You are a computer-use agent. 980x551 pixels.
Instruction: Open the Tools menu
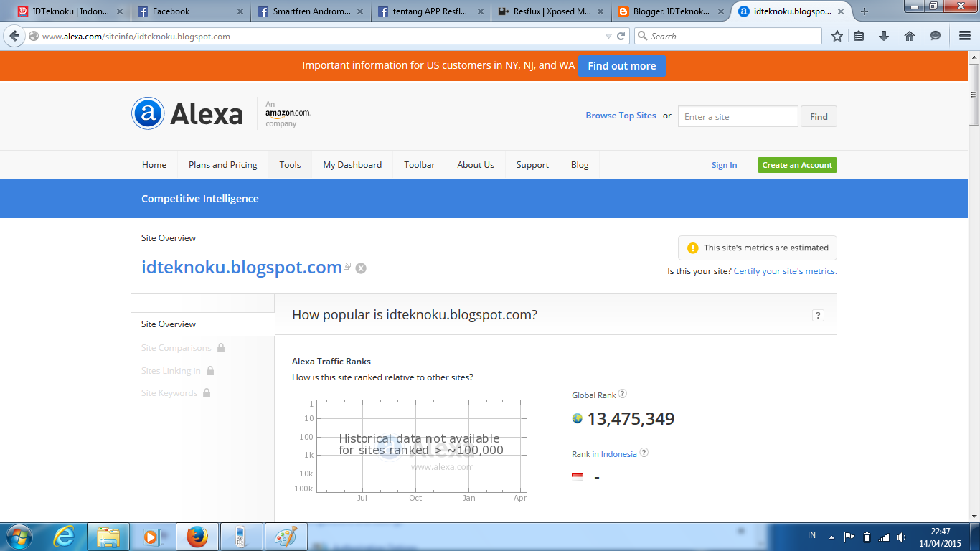[290, 165]
